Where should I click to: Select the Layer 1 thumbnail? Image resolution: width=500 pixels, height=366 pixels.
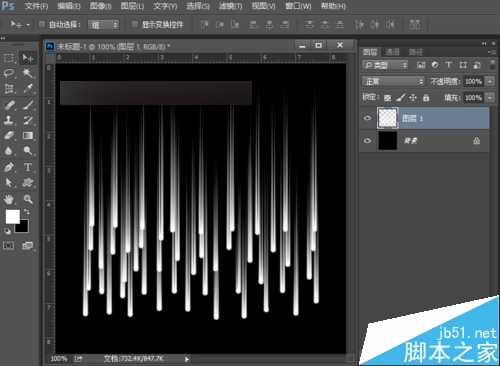(x=387, y=118)
